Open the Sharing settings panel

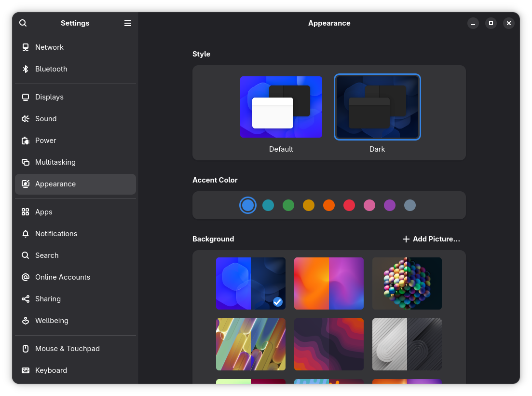point(75,299)
